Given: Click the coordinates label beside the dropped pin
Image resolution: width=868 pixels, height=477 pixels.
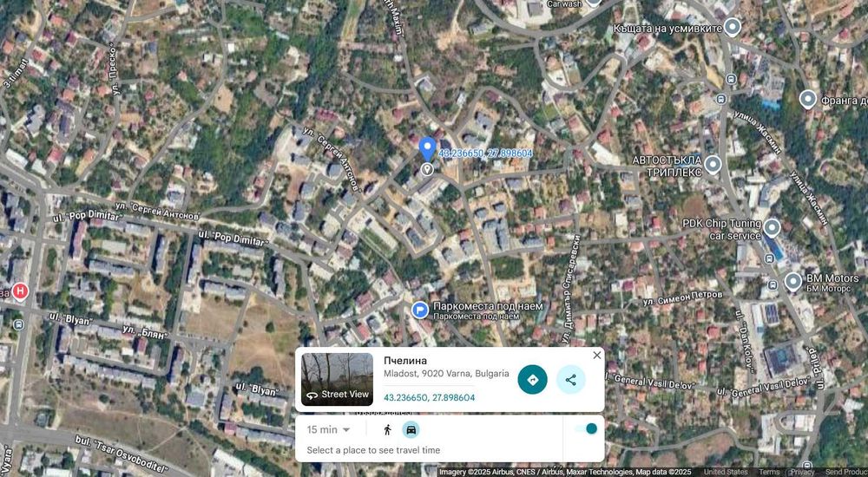Looking at the screenshot, I should [485, 154].
